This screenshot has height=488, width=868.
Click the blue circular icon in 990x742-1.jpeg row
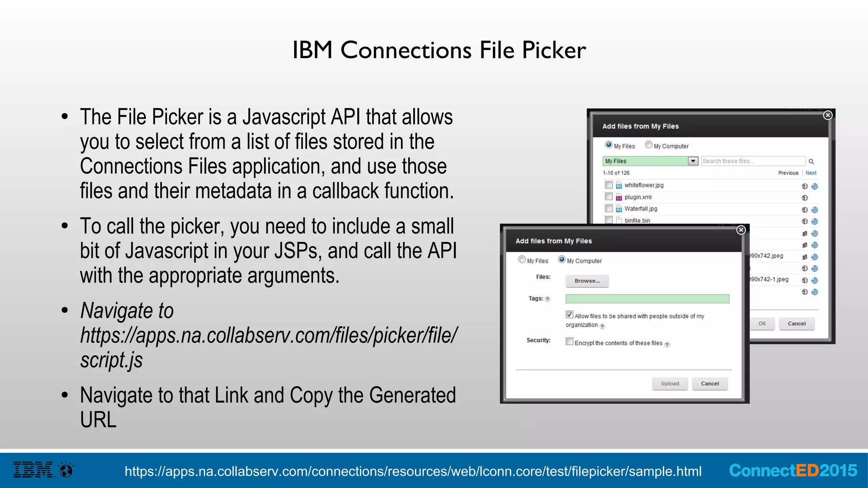coord(815,280)
